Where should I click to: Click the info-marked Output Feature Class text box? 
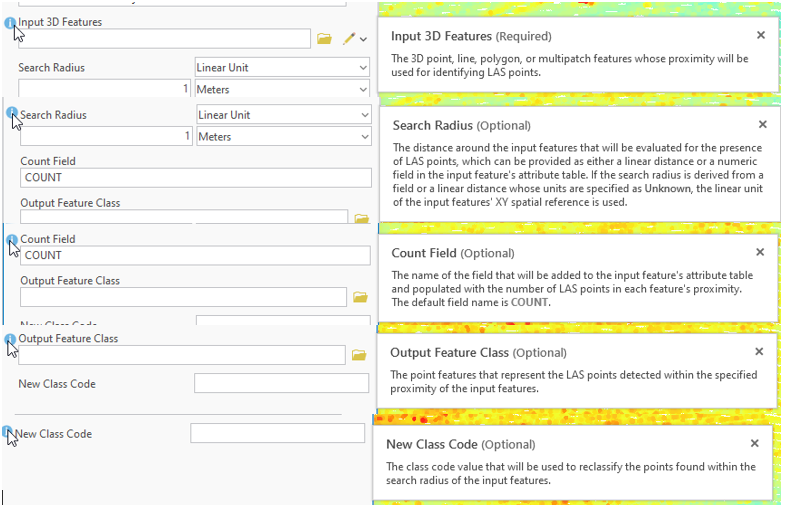(182, 355)
